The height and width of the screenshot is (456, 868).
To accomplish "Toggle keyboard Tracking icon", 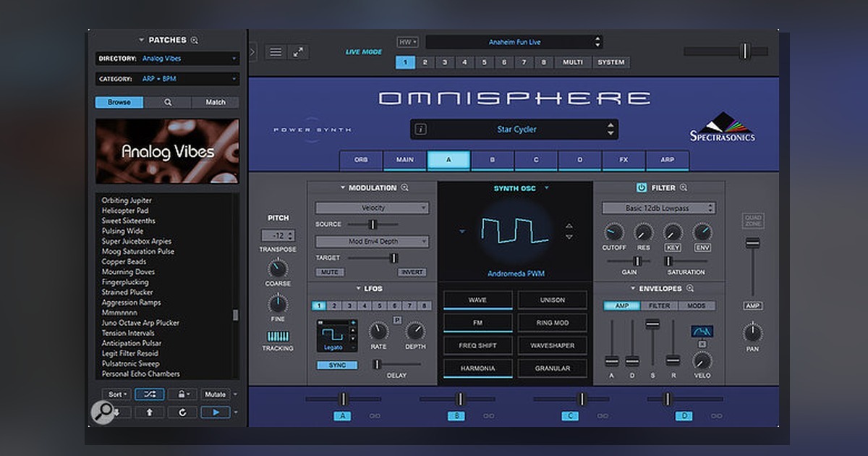I will tap(278, 337).
